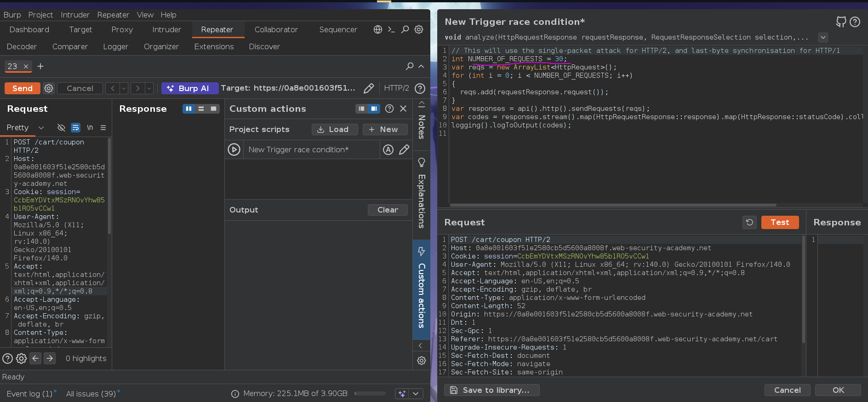Switch to the Collaborator tab
The width and height of the screenshot is (868, 402).
(x=276, y=29)
